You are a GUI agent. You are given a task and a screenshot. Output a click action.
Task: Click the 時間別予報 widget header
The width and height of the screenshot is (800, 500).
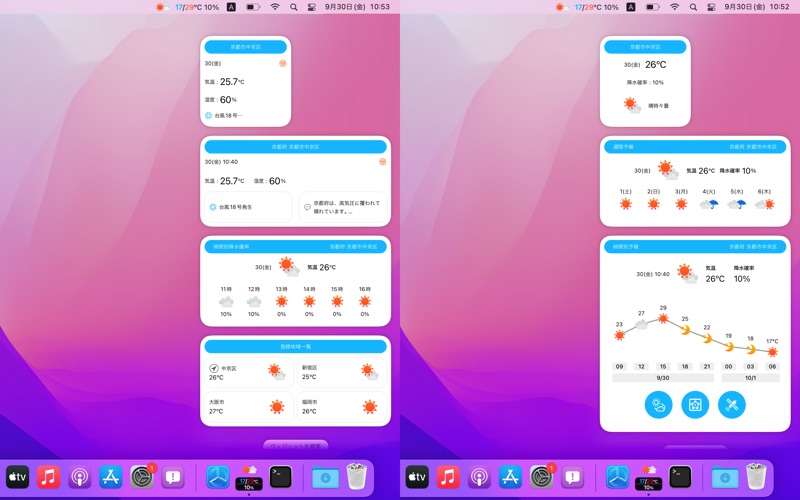click(695, 246)
